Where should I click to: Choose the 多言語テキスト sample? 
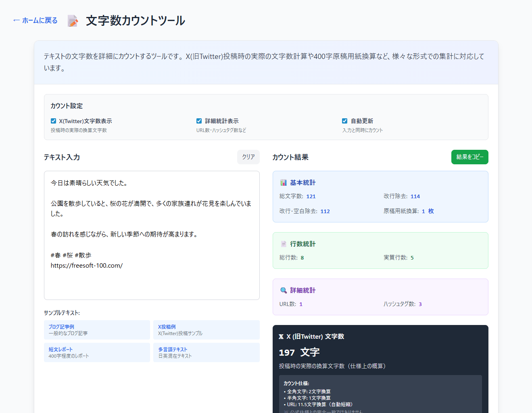tap(206, 352)
